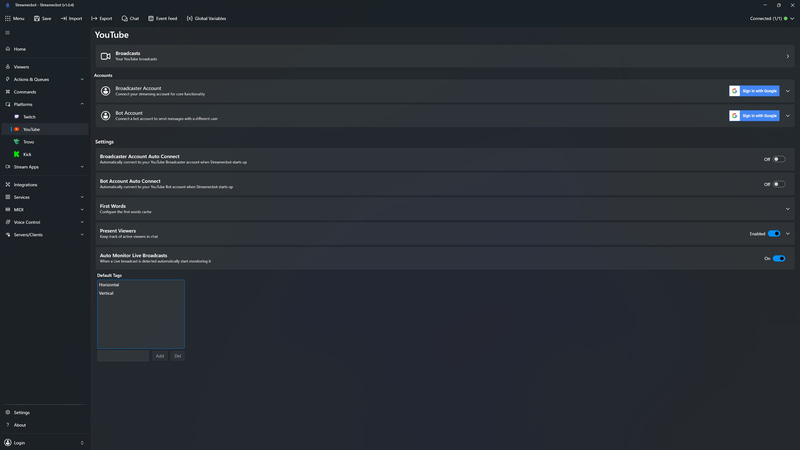This screenshot has height=450, width=800.
Task: Click the YouTube platform icon
Action: 17,129
